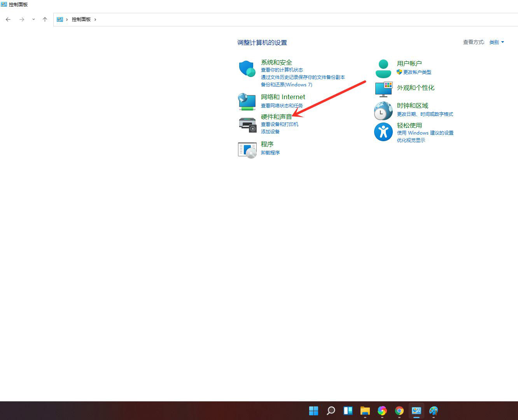This screenshot has width=518, height=420.
Task: Click 卸载程序 link
Action: [270, 153]
